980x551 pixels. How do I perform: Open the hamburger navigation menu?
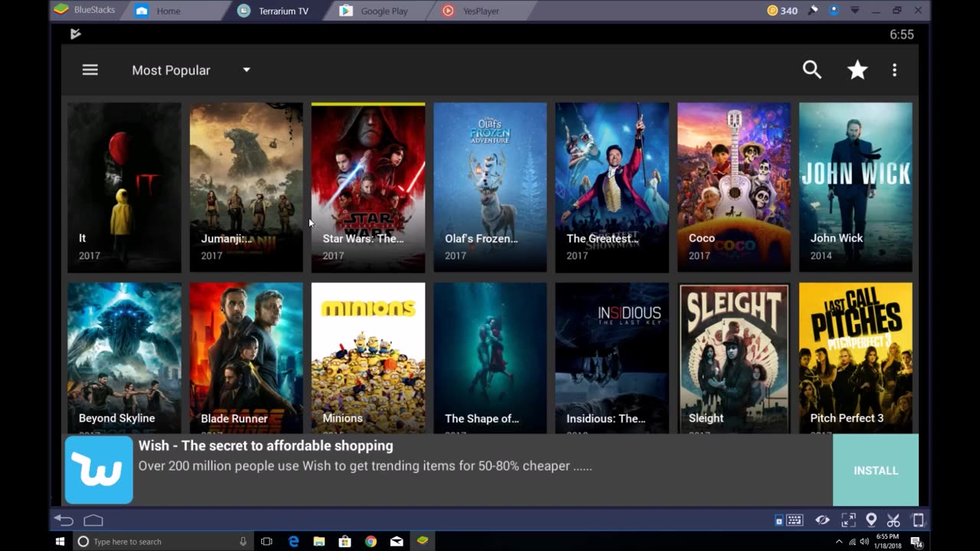coord(90,70)
